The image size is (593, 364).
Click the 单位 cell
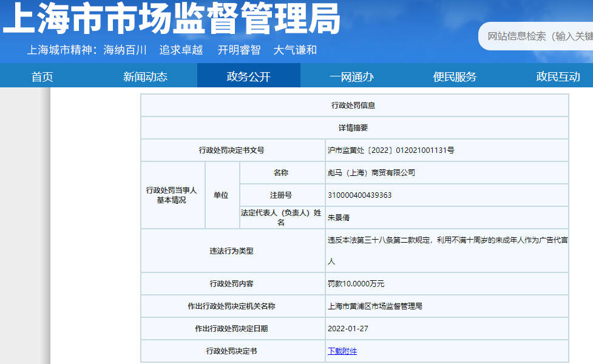pos(221,195)
